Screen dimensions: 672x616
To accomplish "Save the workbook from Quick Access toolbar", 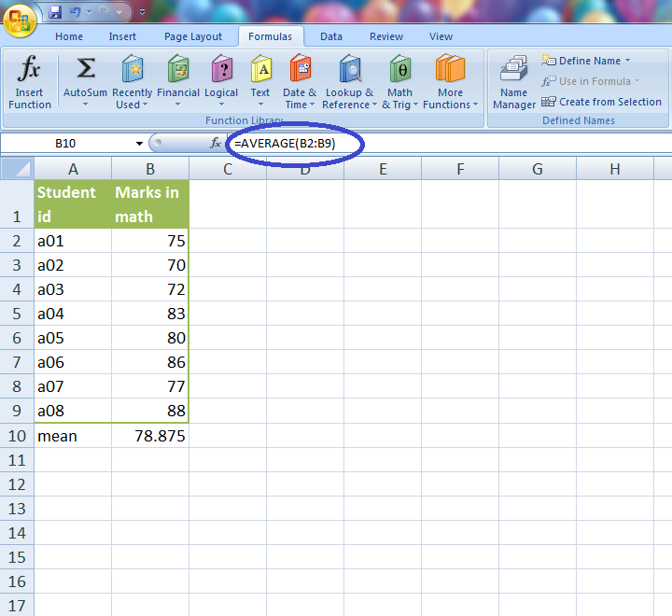I will tap(55, 12).
